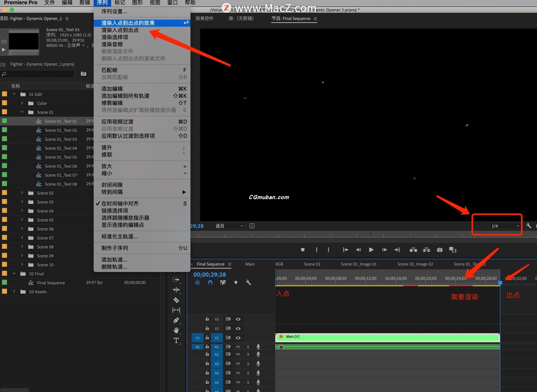Click the timeline playhead marker
Screen dimensions: 537x392
(500, 283)
